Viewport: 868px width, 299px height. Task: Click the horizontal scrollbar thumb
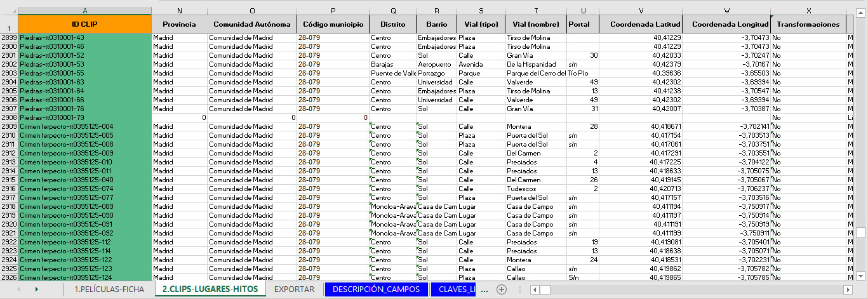pos(545,289)
